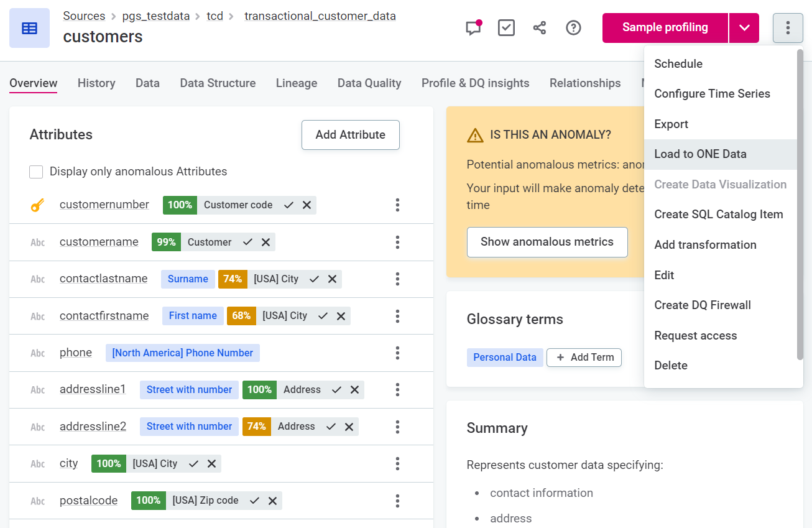812x528 pixels.
Task: Click the Add Attribute button
Action: pos(350,135)
